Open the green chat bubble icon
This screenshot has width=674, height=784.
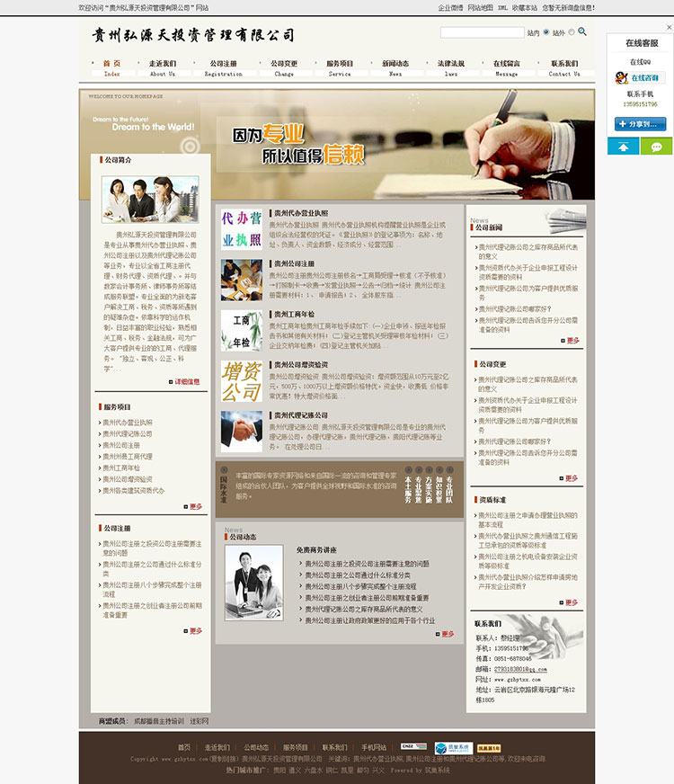[x=656, y=147]
